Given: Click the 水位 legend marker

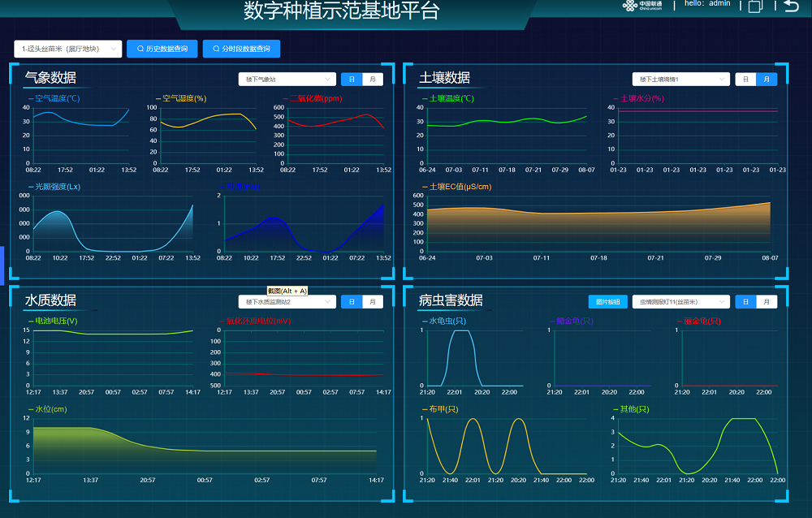Looking at the screenshot, I should coord(30,409).
